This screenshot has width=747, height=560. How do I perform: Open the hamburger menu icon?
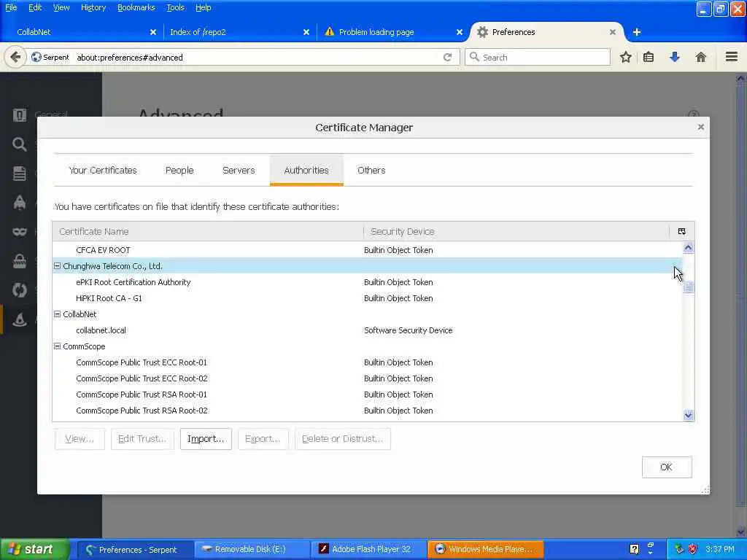coord(732,57)
